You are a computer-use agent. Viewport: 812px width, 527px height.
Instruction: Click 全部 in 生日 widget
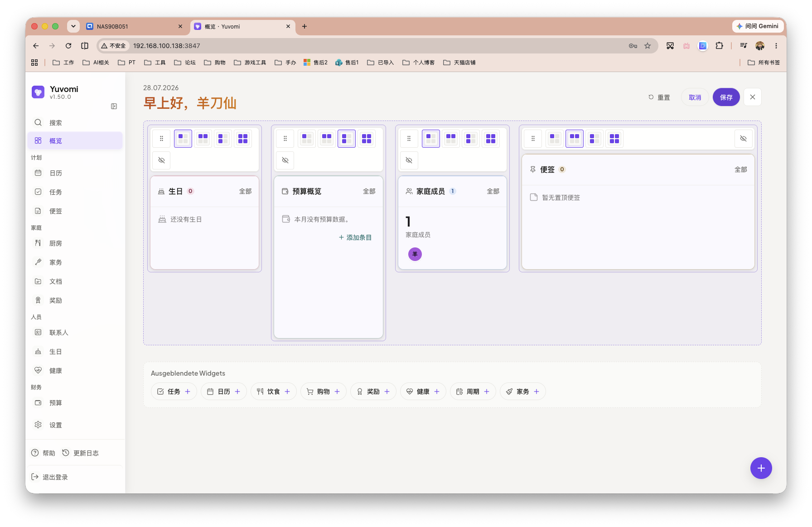coord(245,191)
